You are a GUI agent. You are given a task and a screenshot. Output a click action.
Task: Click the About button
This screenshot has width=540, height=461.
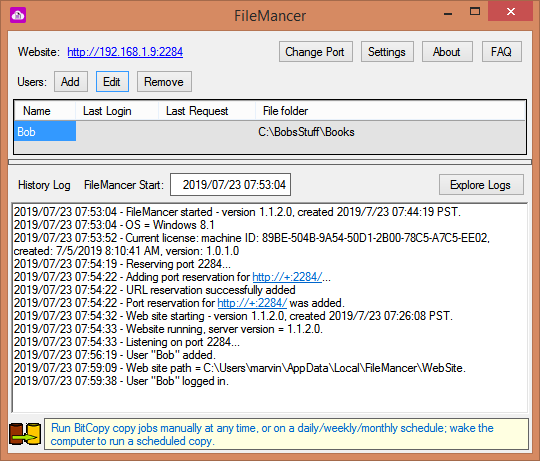(x=447, y=52)
